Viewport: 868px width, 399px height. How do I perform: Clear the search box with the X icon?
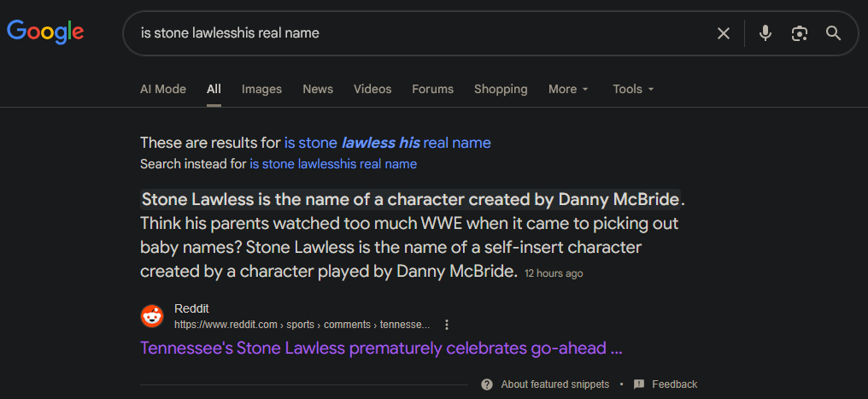coord(723,33)
